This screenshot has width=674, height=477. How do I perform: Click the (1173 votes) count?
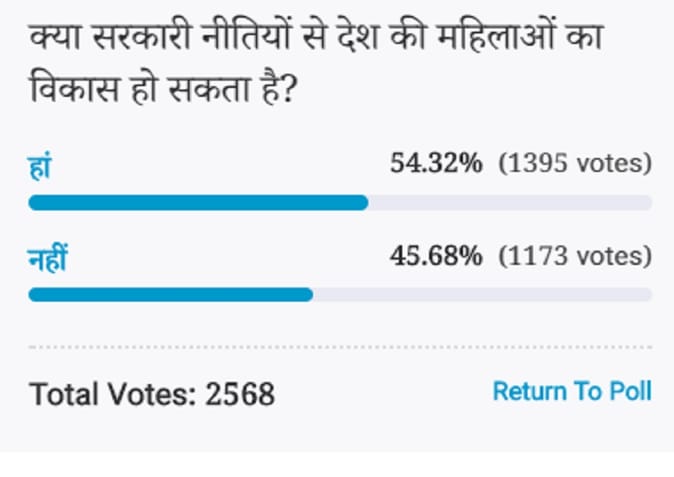click(x=575, y=256)
